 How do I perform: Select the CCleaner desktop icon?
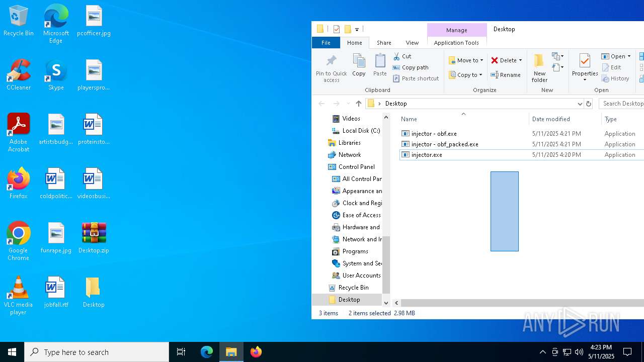19,75
